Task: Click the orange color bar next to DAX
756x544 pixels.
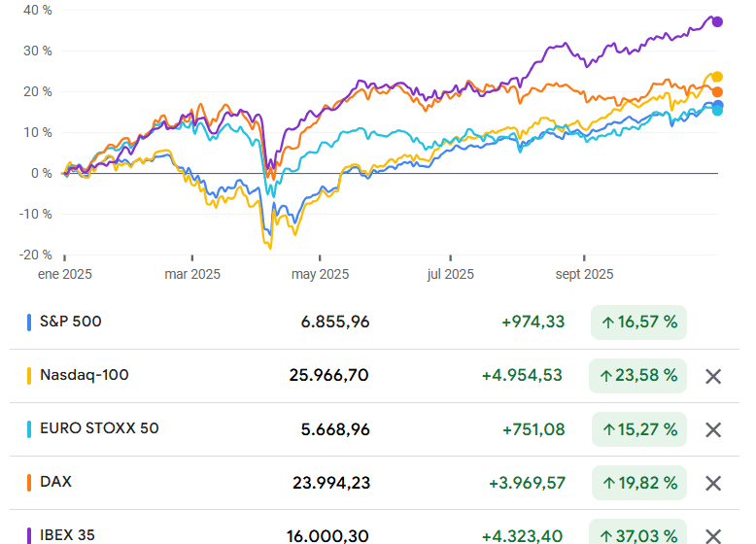Action: [30, 483]
